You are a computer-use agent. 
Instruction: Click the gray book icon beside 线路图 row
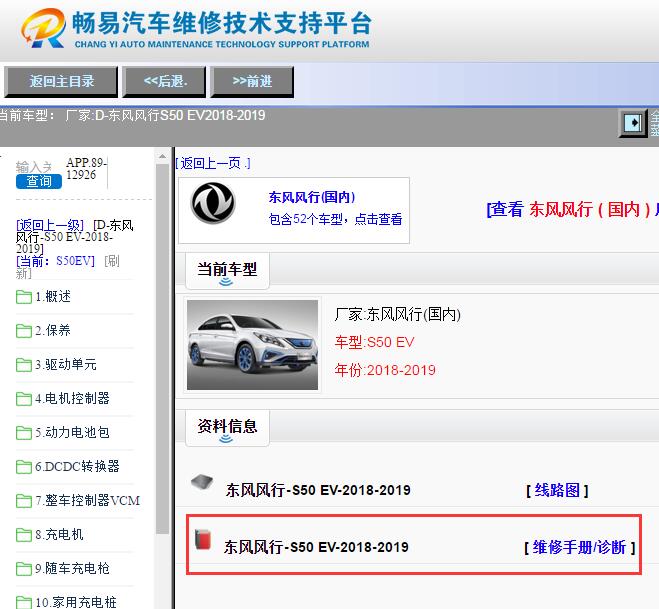pyautogui.click(x=202, y=482)
